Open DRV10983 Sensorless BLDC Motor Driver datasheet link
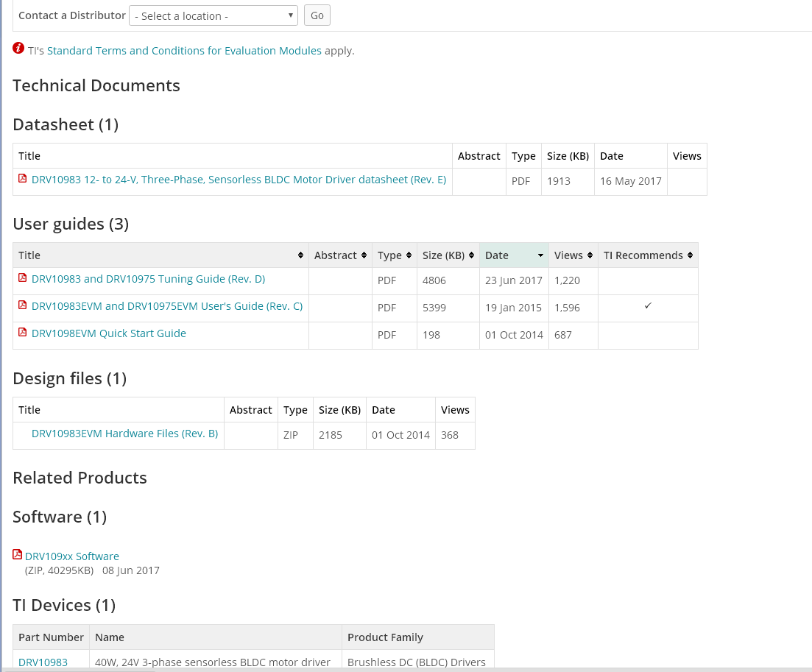Viewport: 812px width, 672px height. coord(239,180)
